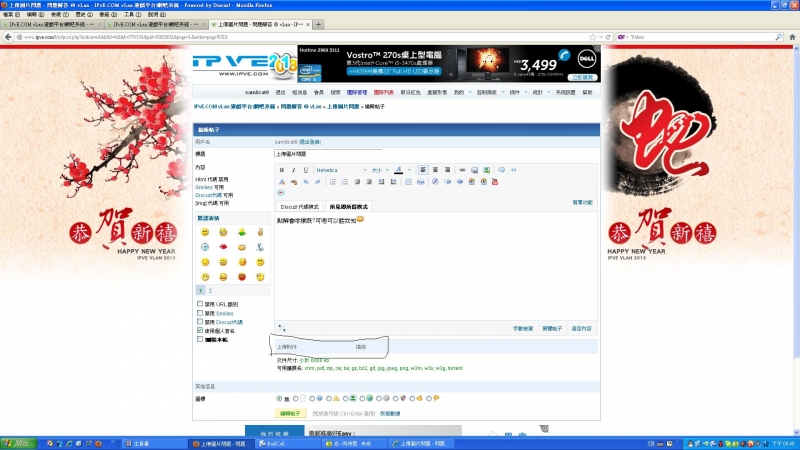This screenshot has height=450, width=800.
Task: Select the thumbs-up post icon radio
Action: [412, 398]
